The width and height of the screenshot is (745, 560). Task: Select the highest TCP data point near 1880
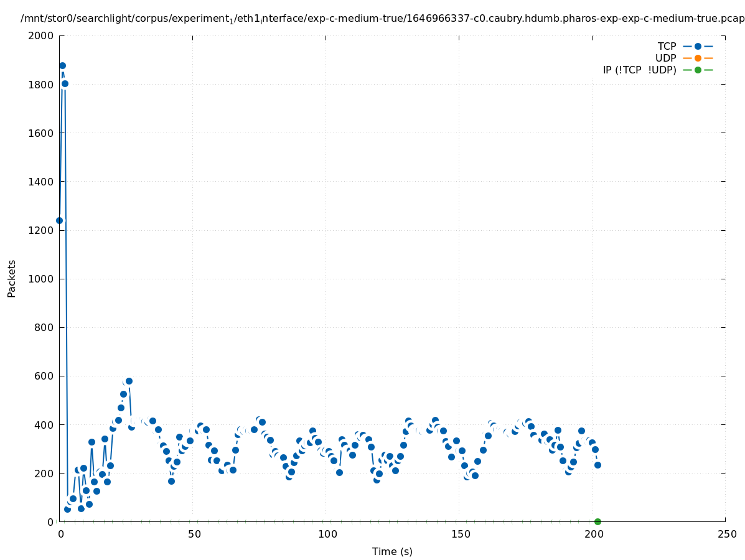coord(62,65)
